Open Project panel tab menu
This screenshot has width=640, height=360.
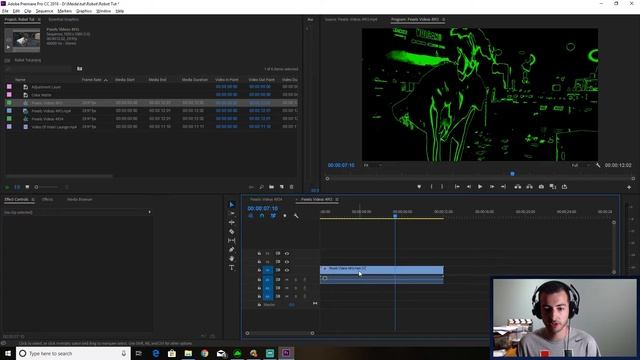(x=39, y=20)
